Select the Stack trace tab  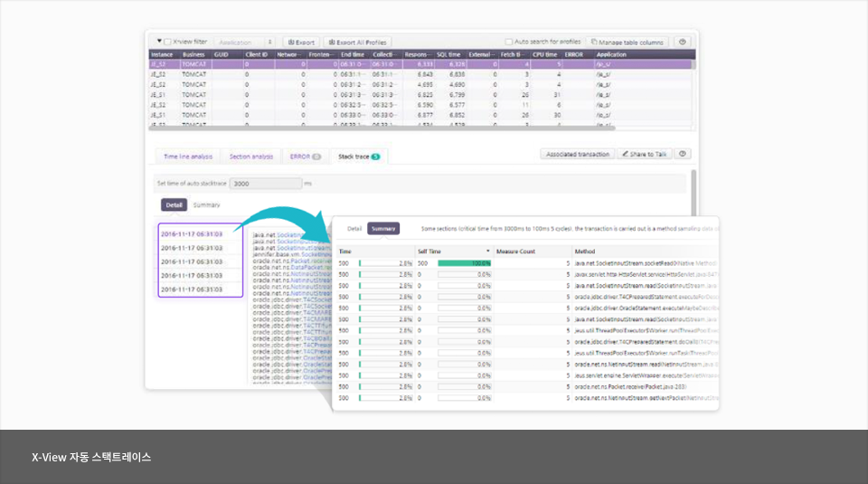tap(358, 157)
